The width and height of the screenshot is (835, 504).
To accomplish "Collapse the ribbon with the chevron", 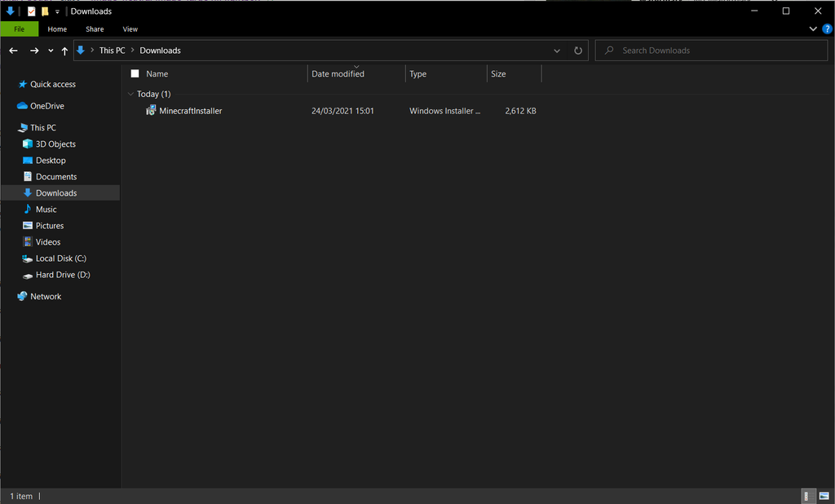I will [813, 28].
